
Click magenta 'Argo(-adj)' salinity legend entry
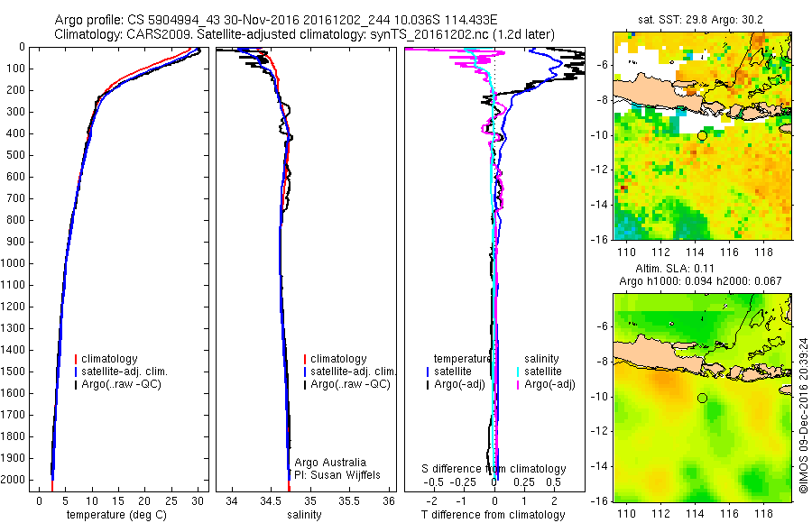[546, 384]
